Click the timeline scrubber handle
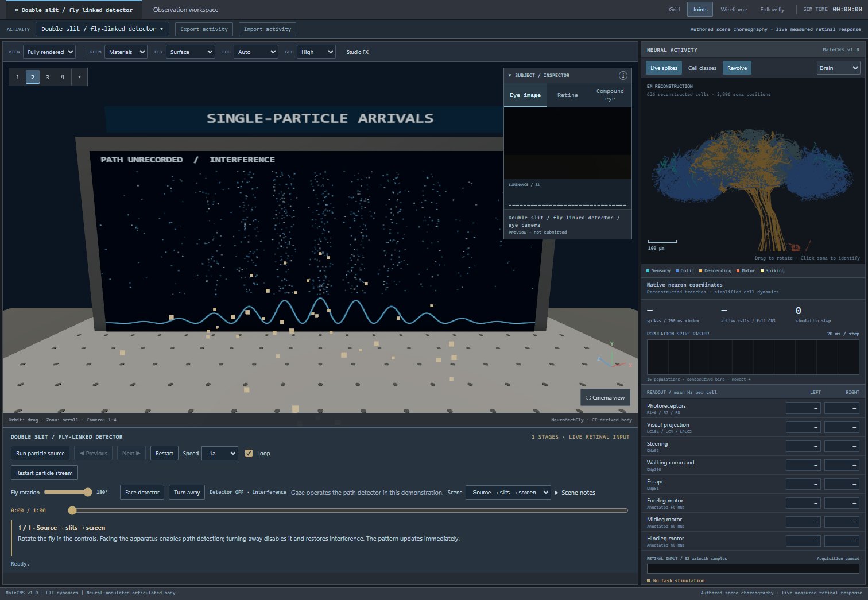This screenshot has height=600, width=868. (72, 510)
